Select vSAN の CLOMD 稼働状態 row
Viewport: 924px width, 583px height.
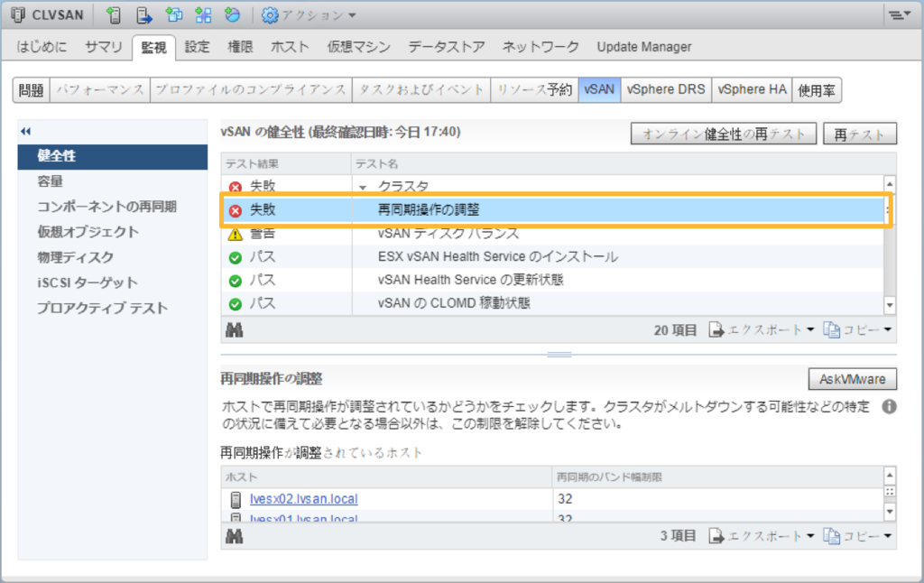pos(554,303)
